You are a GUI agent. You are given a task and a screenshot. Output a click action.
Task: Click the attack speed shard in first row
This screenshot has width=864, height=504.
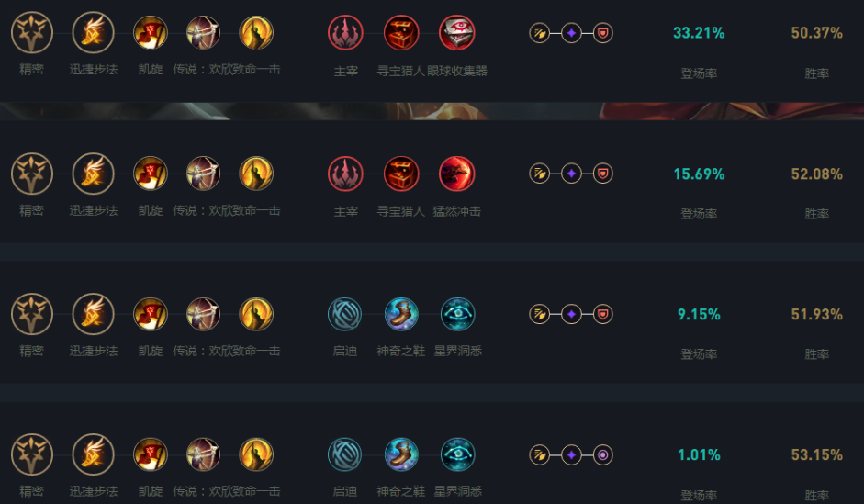(540, 33)
